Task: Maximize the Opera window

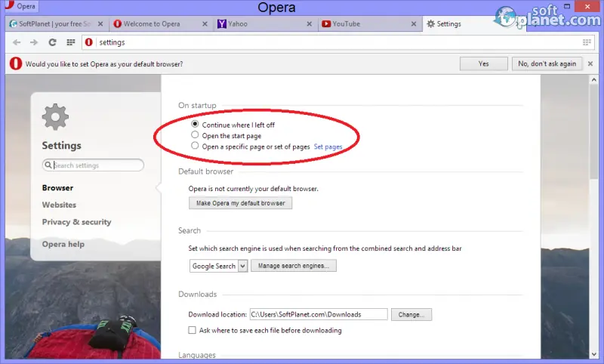Action: point(567,6)
